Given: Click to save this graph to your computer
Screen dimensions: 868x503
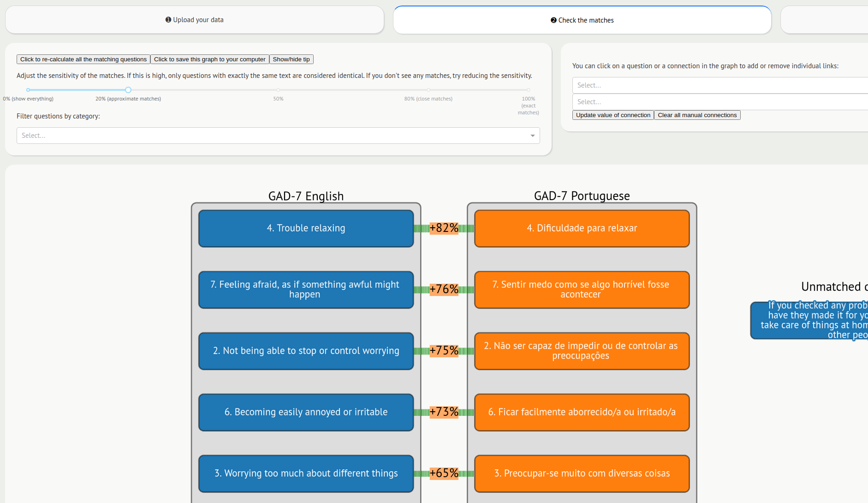Looking at the screenshot, I should coord(210,59).
